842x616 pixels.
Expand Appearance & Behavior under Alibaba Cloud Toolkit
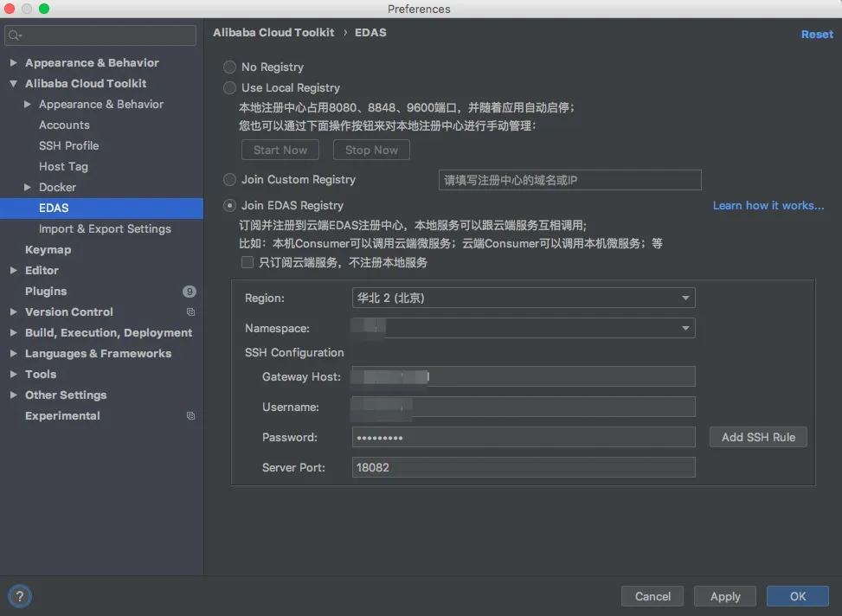point(28,104)
